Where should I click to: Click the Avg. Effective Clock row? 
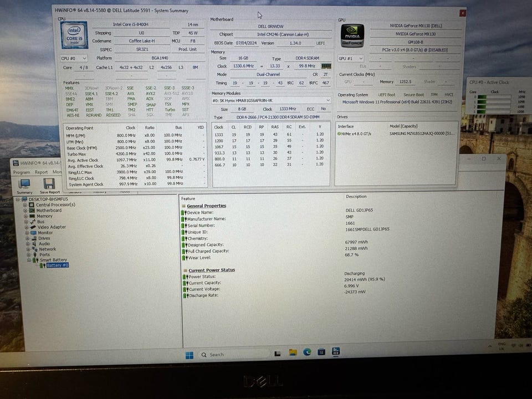click(135, 166)
